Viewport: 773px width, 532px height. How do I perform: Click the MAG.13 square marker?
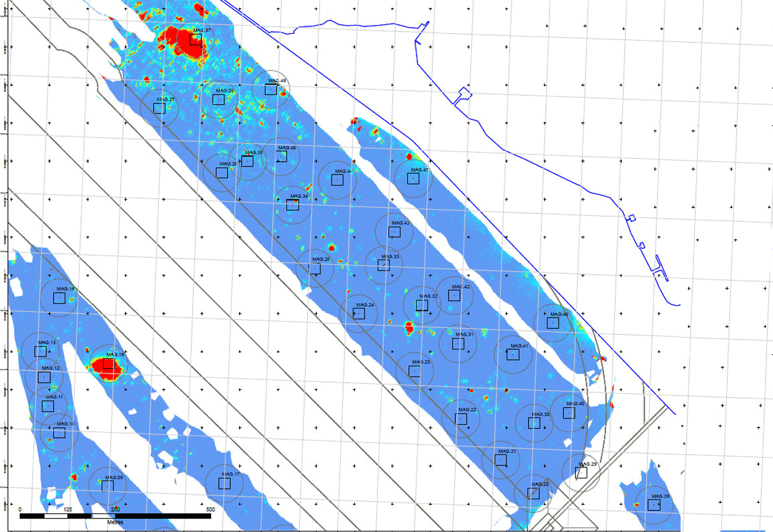coord(41,351)
